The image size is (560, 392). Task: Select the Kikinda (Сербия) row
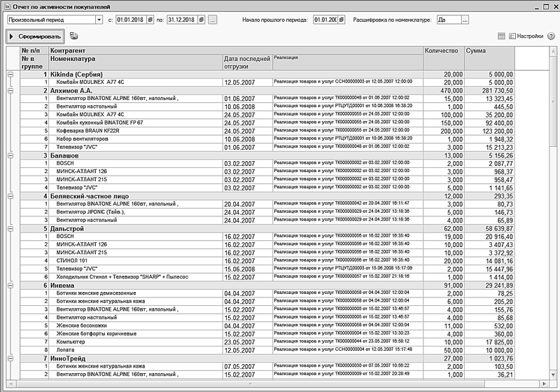coord(267,74)
